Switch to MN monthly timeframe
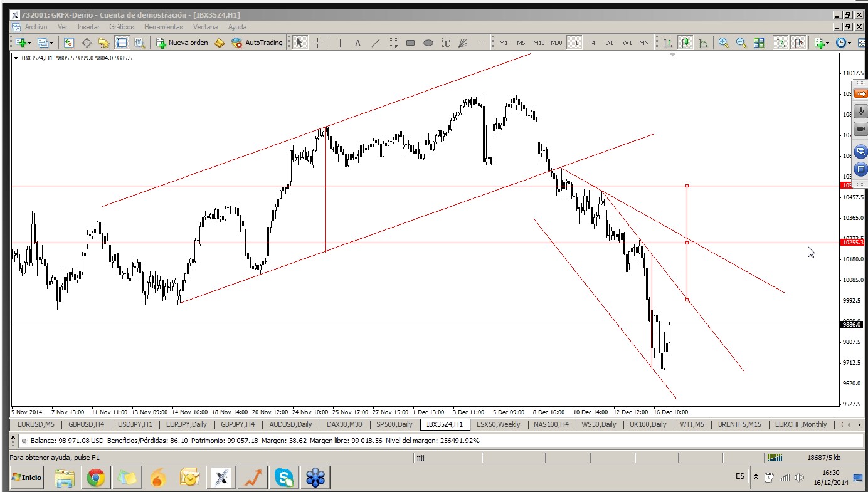The height and width of the screenshot is (492, 868). (x=644, y=43)
